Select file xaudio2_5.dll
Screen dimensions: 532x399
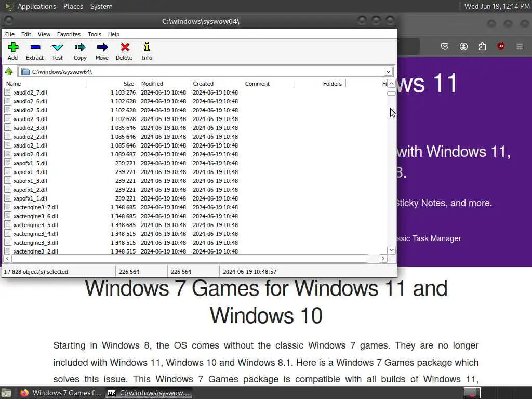click(x=30, y=110)
